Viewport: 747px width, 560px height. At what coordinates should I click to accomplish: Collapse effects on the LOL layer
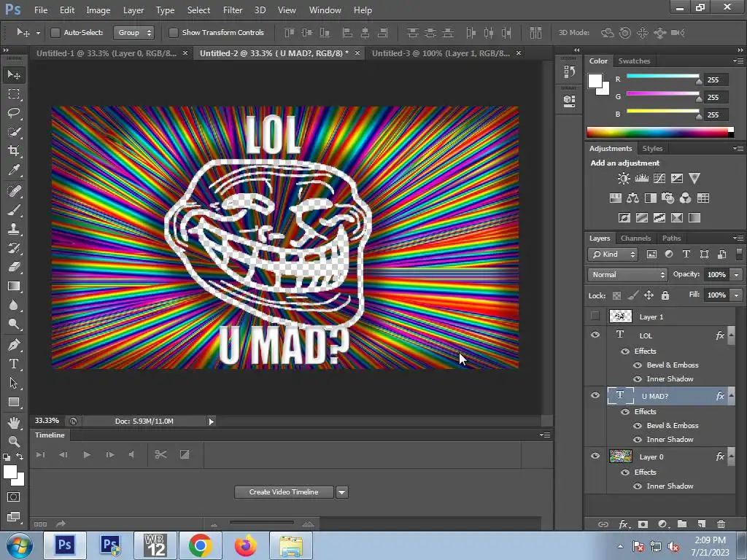[x=731, y=335]
